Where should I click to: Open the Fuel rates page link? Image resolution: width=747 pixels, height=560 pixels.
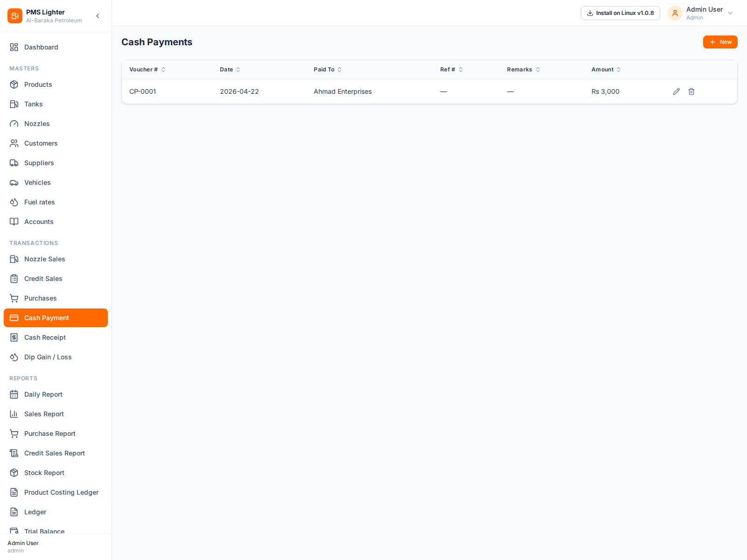pos(56,202)
